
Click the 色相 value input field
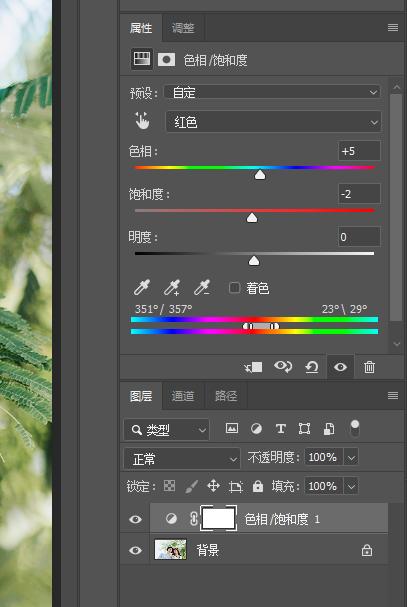(359, 151)
